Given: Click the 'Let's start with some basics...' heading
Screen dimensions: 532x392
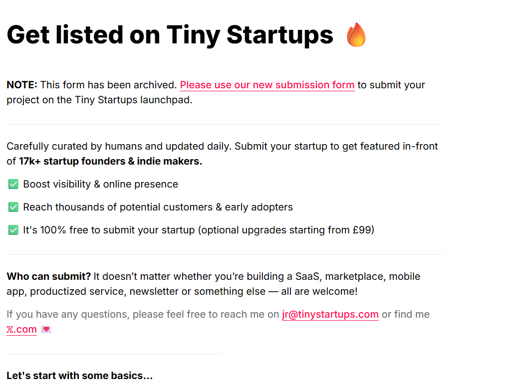Looking at the screenshot, I should pos(80,376).
